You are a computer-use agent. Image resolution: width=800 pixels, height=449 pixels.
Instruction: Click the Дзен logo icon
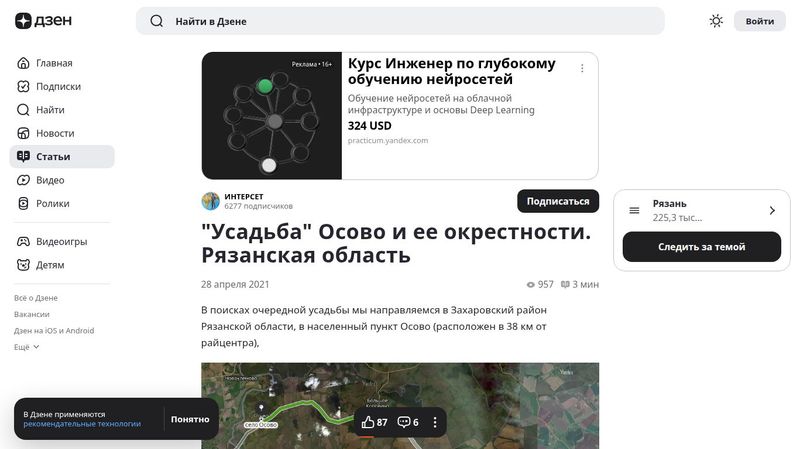[23, 21]
